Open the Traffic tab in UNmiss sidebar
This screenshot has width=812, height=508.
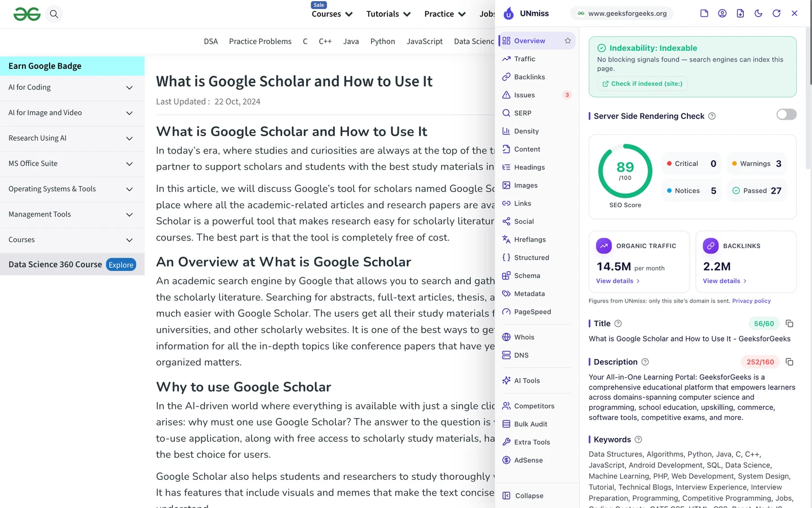pos(537,59)
